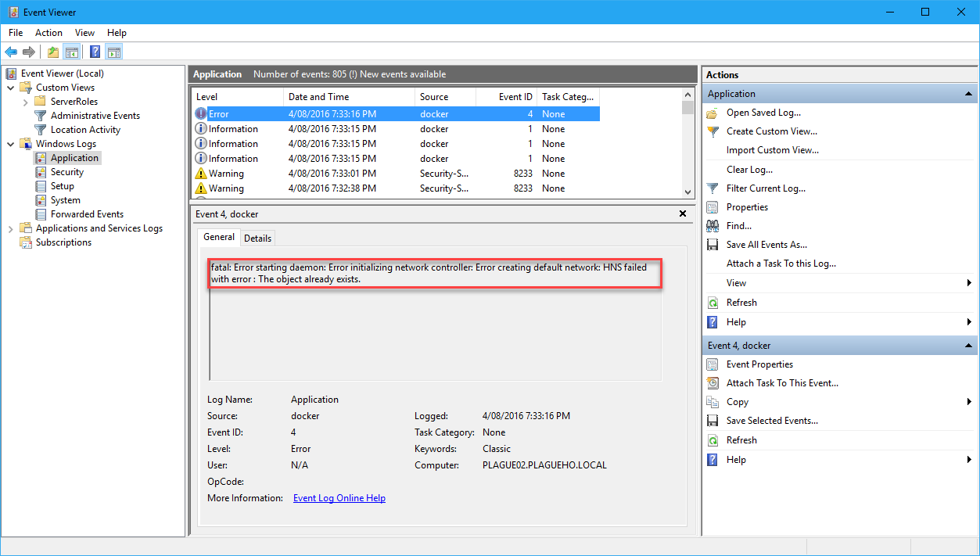Collapse Event 4, docker actions section arrow
The image size is (980, 556).
(x=968, y=346)
